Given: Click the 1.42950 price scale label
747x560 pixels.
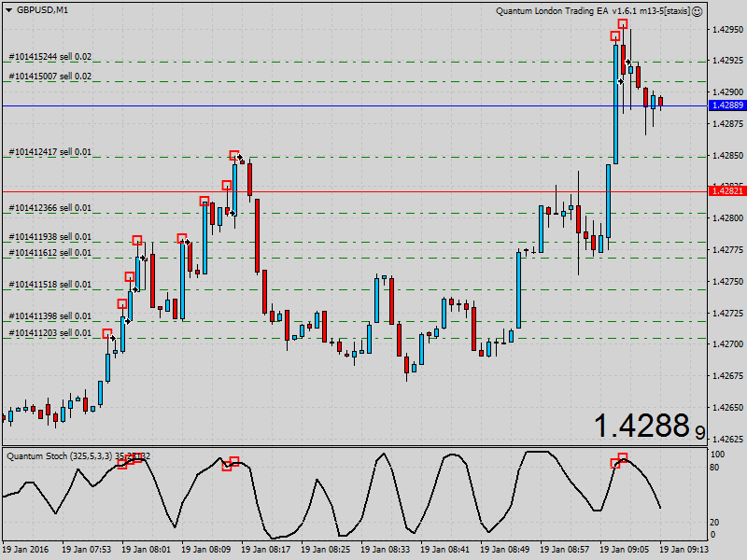Looking at the screenshot, I should 727,30.
